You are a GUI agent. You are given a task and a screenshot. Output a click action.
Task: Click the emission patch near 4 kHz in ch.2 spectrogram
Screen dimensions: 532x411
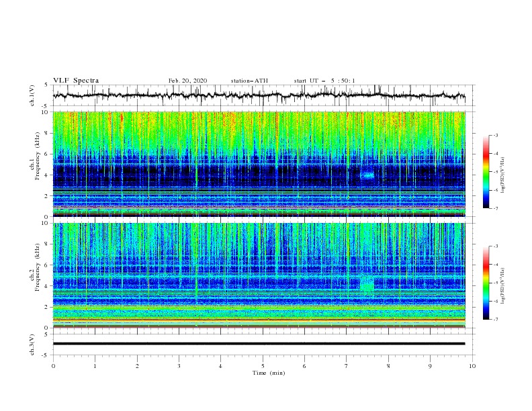(367, 284)
